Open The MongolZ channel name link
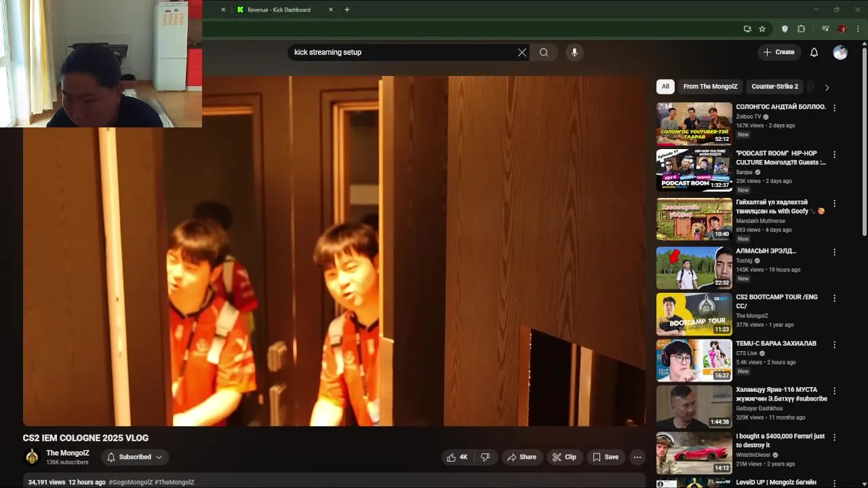 pos(68,453)
